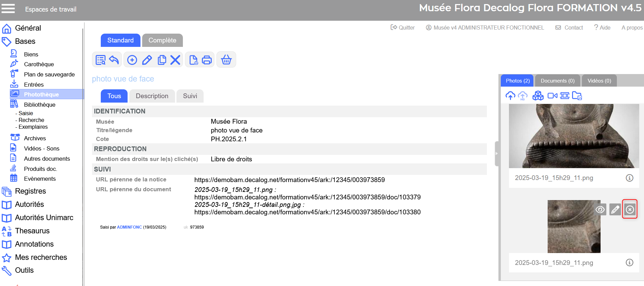This screenshot has height=286, width=644.
Task: Switch to the Standard view tab
Action: coord(120,40)
